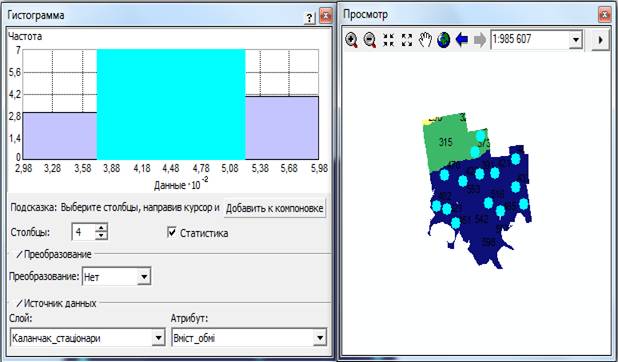Close the Гистограмма window
Screen dimensions: 618x362
(x=326, y=16)
